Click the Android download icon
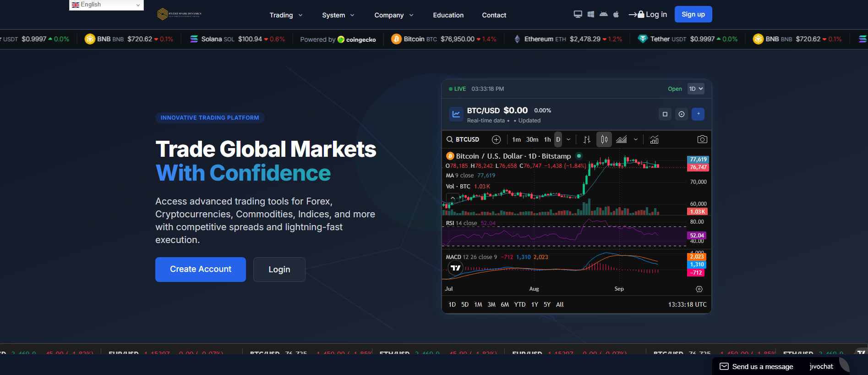The image size is (868, 375). 604,14
